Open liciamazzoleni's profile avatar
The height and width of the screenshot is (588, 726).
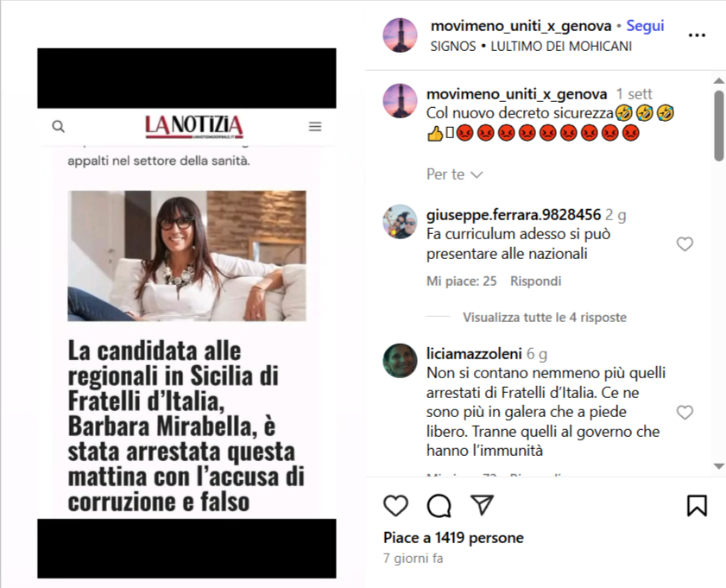pos(400,361)
